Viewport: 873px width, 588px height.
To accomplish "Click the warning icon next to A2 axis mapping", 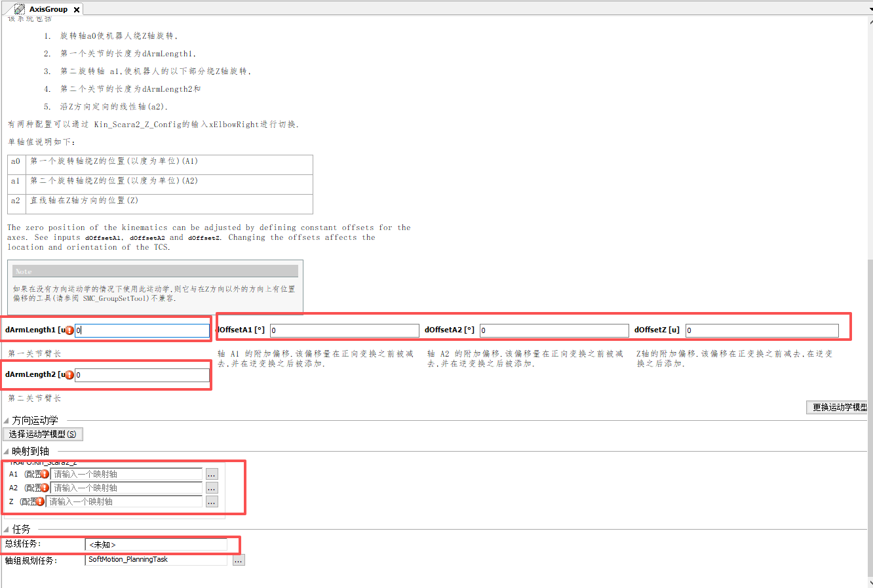I will 44,488.
